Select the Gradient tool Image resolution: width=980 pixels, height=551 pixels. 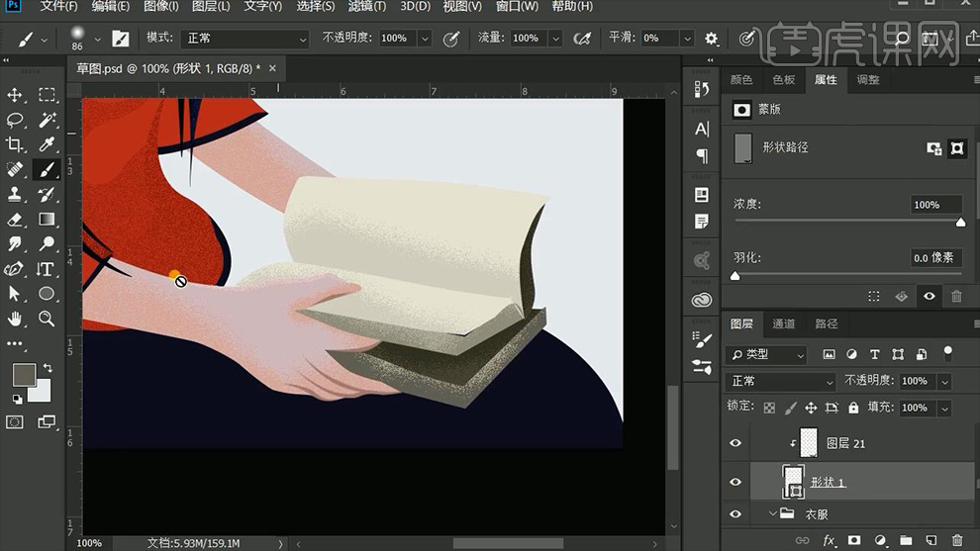coord(47,220)
